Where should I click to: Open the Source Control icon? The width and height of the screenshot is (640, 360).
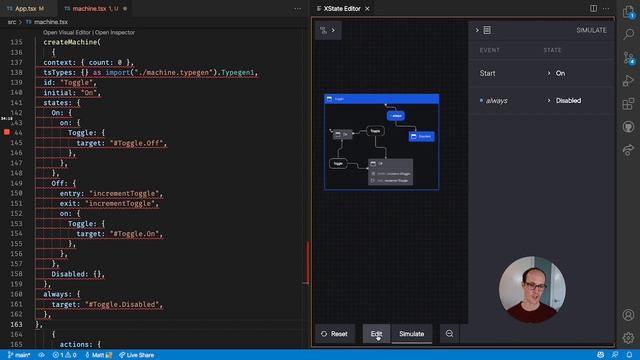click(x=629, y=58)
